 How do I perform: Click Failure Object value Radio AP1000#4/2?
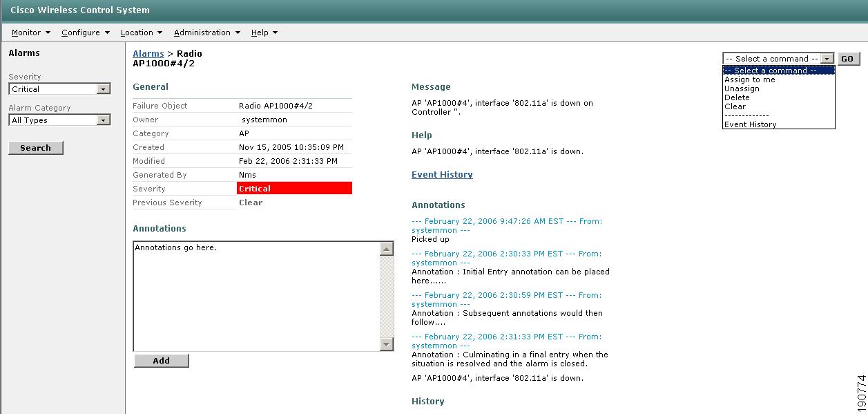[x=276, y=106]
